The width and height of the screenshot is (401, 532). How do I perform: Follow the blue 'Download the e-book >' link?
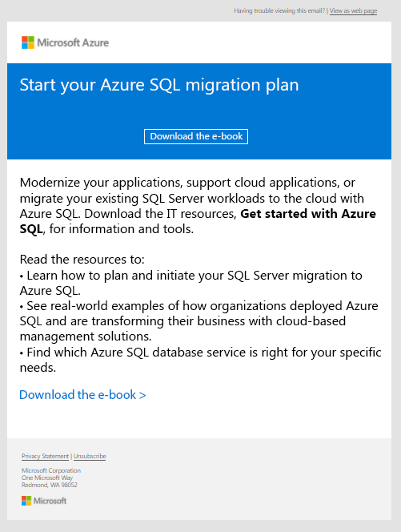pos(82,395)
